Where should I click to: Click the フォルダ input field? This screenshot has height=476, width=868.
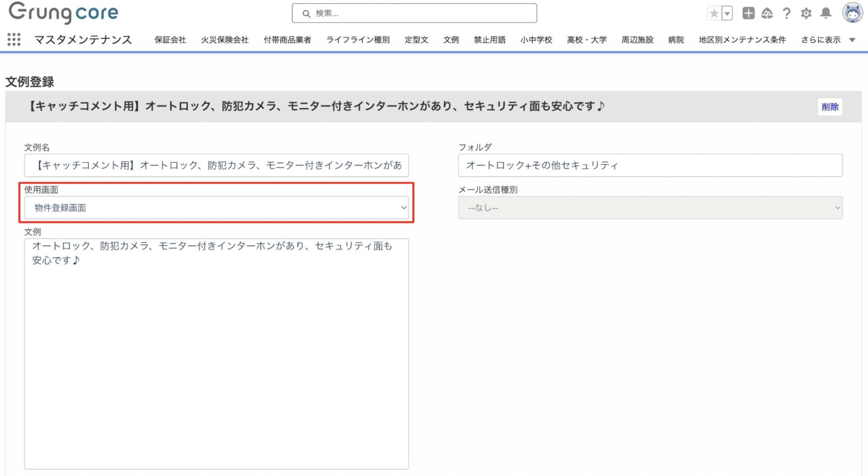coord(650,165)
